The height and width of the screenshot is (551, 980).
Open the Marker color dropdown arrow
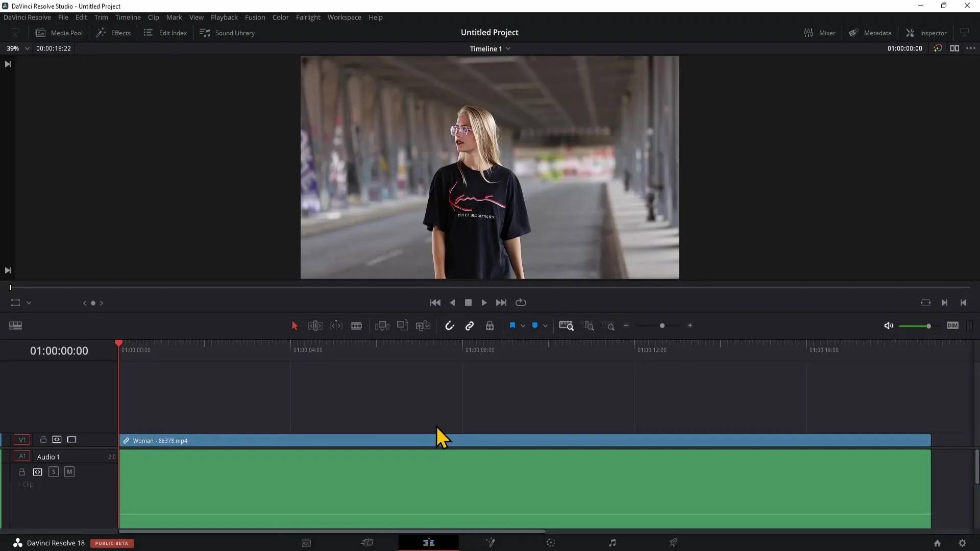(x=545, y=326)
